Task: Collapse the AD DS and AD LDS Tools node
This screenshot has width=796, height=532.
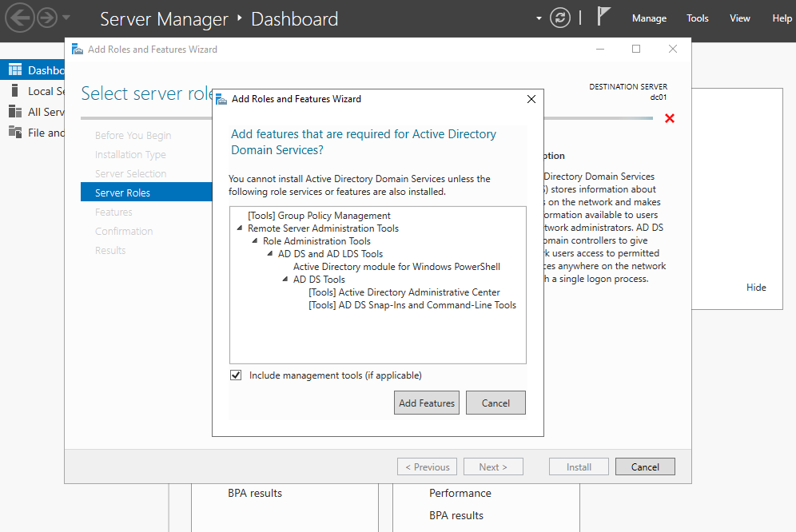Action: click(x=270, y=254)
